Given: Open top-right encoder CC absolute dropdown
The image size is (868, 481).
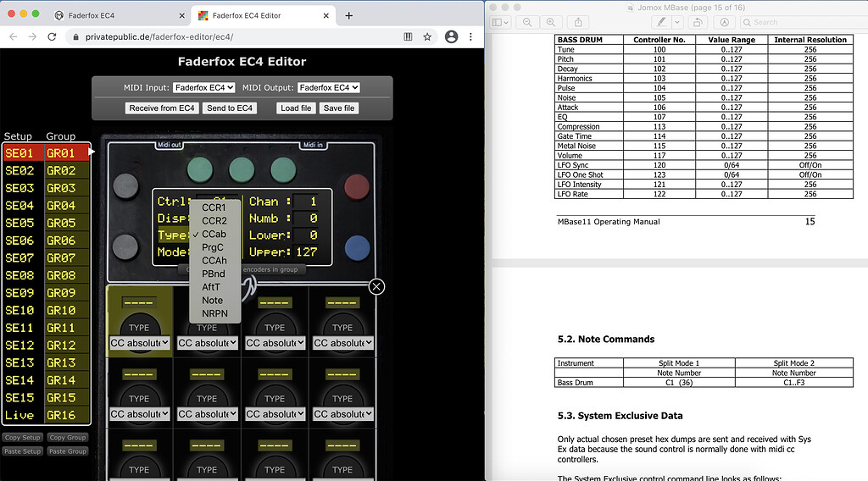Looking at the screenshot, I should [343, 343].
